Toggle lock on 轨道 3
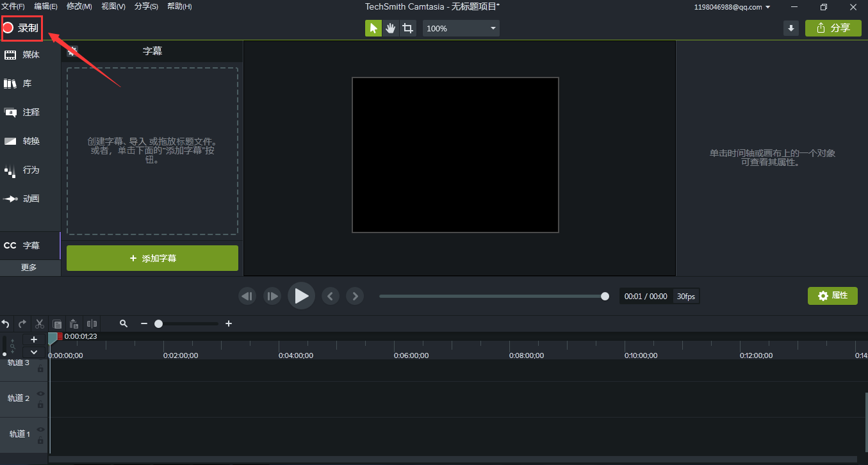 tap(40, 369)
